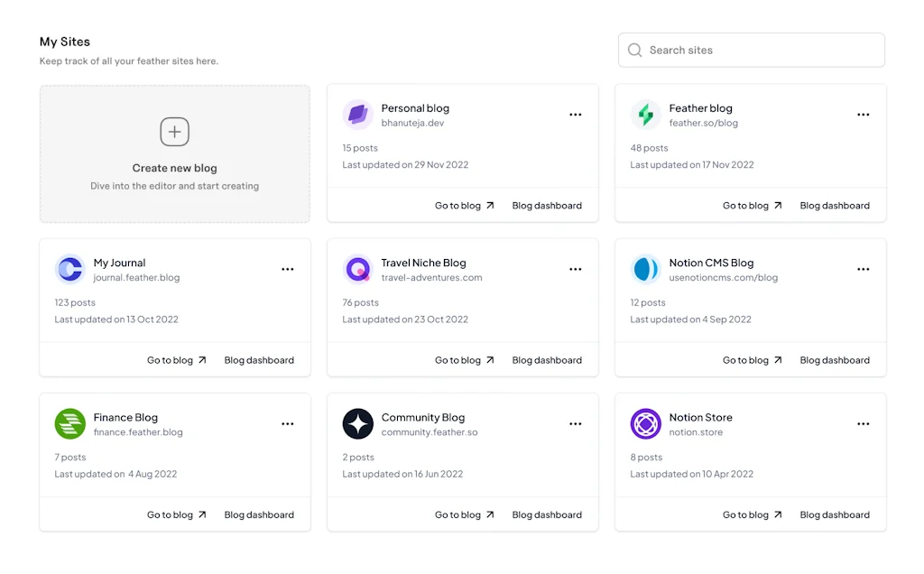Click the Feather blog green logo icon

pos(646,115)
